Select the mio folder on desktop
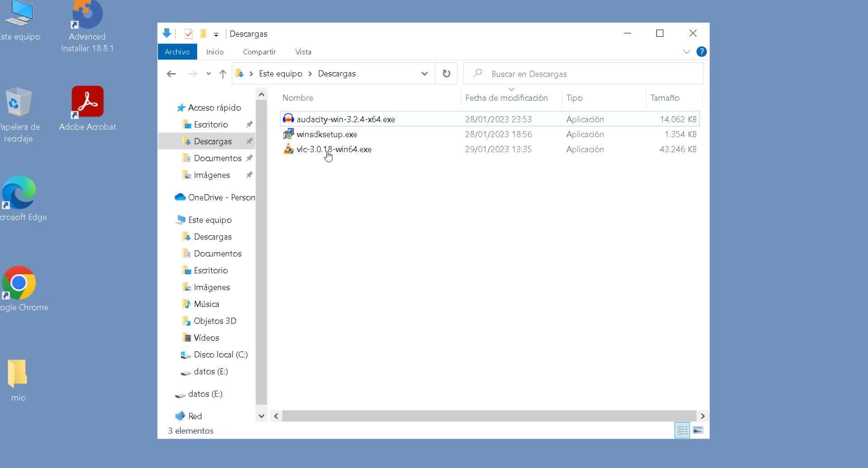 point(18,380)
